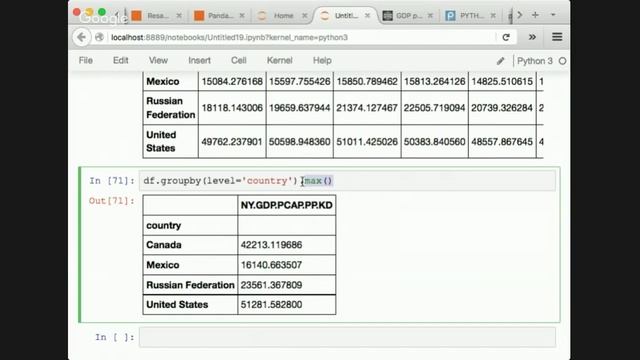640x360 pixels.
Task: Close the GDP p... tab
Action: pos(430,16)
